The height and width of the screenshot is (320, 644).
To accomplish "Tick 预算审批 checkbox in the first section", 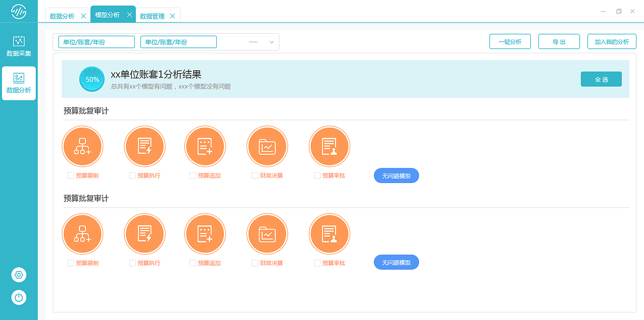I will click(x=317, y=176).
